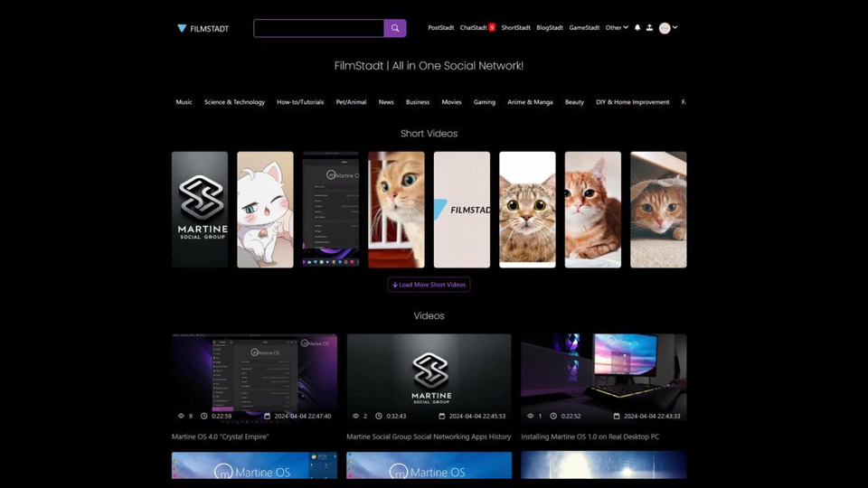The height and width of the screenshot is (488, 868).
Task: Click the calendar icon beside 2024-04-04 22:47:40
Action: tap(268, 416)
